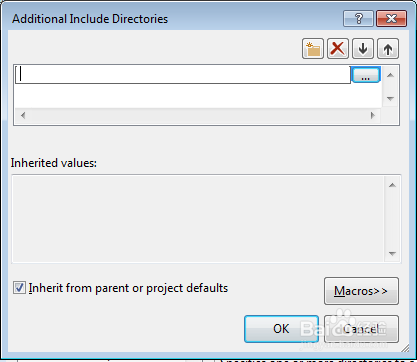Click the help question mark button
Screen dimensions: 417x362
click(x=358, y=18)
